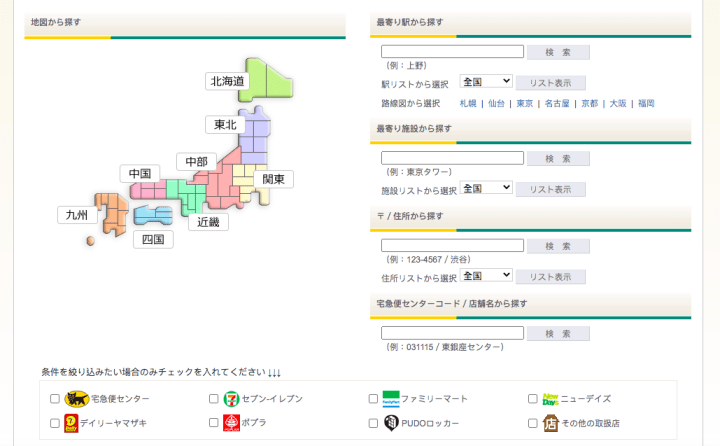Viewport: 720px width, 446px height.
Task: Click the 関東 map label
Action: (x=273, y=179)
